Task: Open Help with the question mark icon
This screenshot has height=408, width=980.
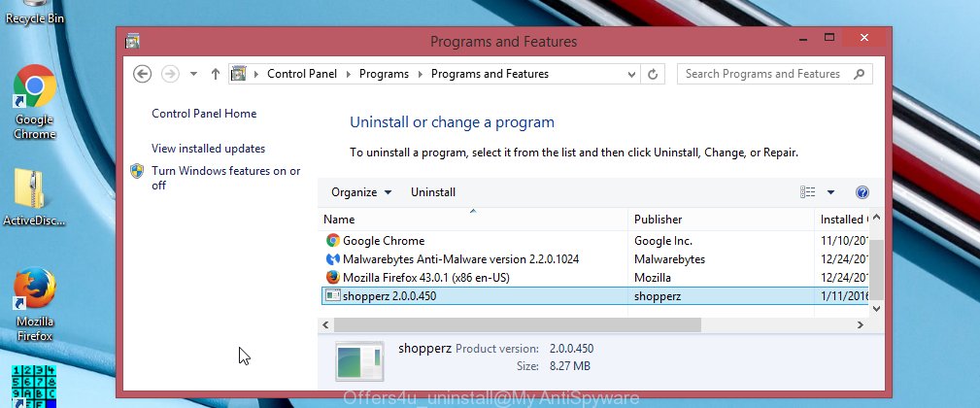Action: 862,192
